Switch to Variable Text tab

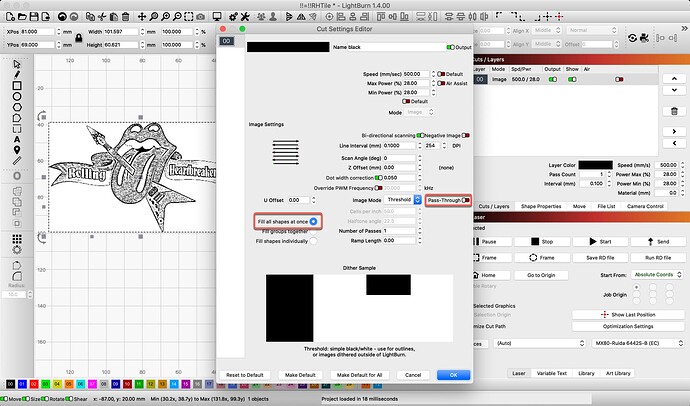pos(551,373)
